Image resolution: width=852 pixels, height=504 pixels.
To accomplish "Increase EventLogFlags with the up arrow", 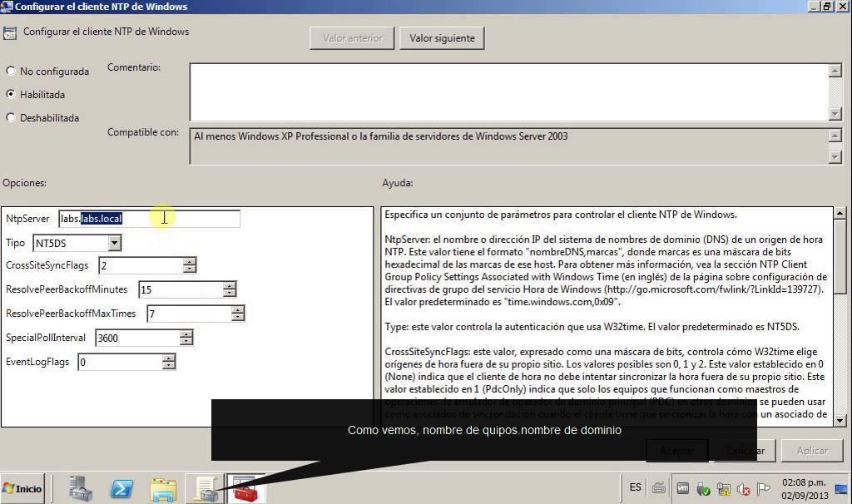I will click(x=168, y=358).
